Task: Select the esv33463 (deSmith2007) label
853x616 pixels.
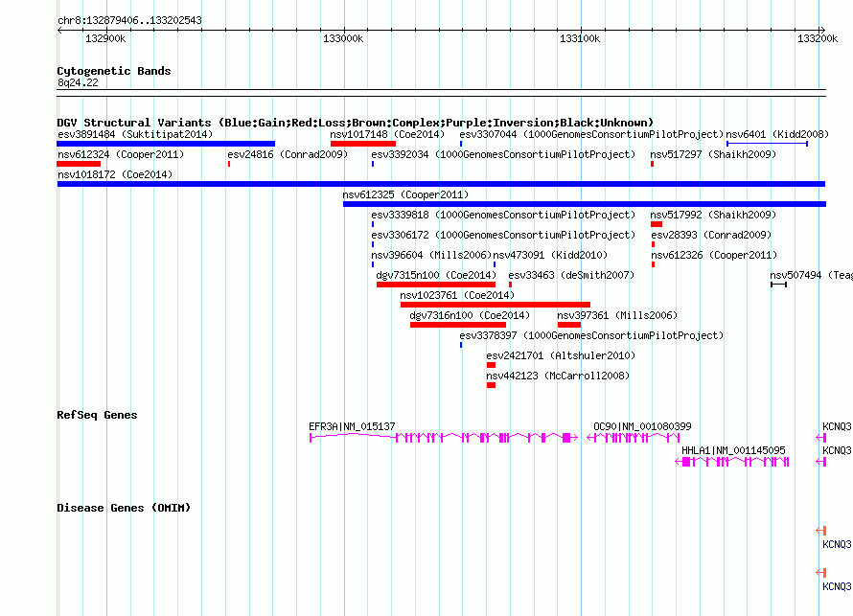Action: pos(571,275)
